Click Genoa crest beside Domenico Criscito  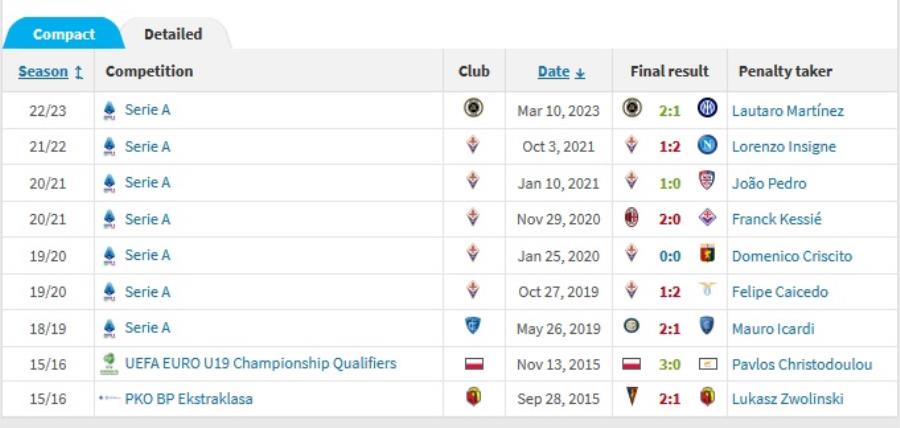[x=707, y=254]
